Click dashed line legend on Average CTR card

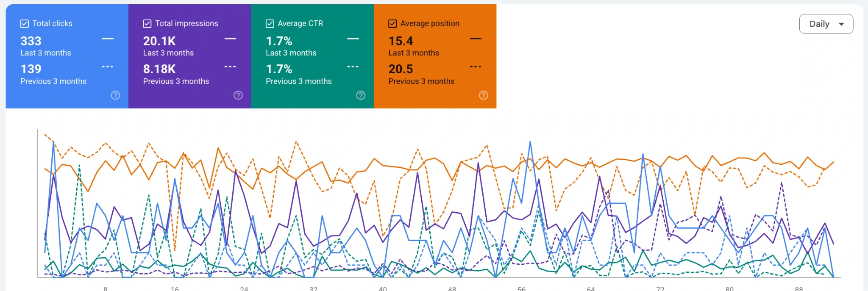[353, 67]
